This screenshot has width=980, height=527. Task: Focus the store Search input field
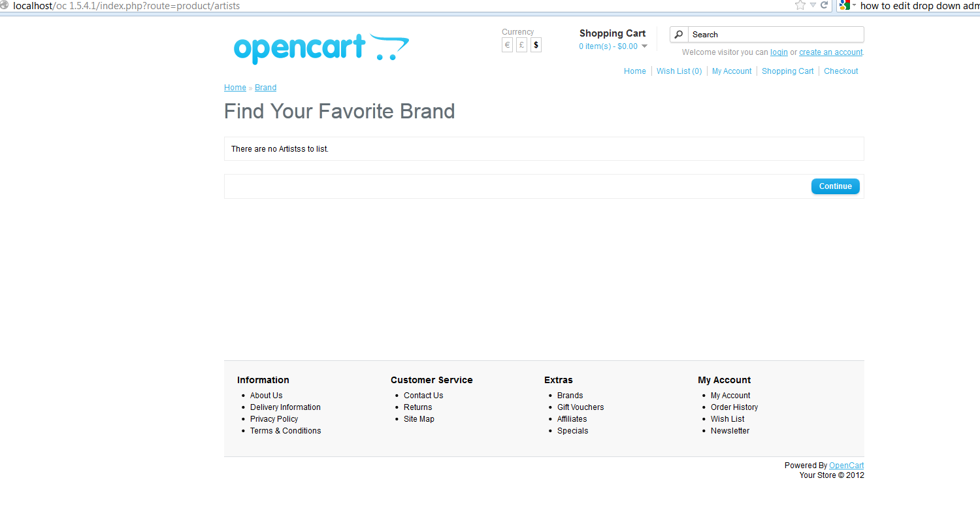point(776,35)
